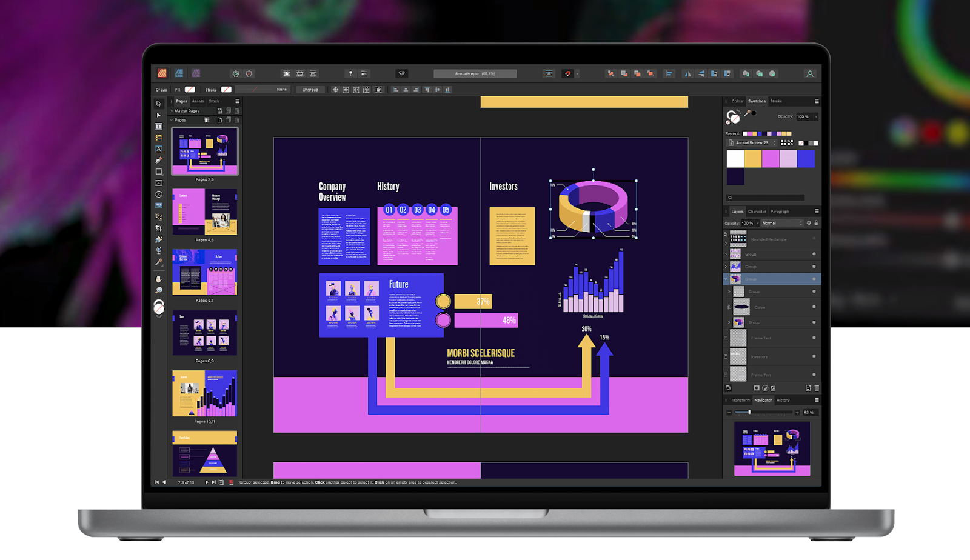The image size is (970, 560).
Task: Toggle snapping magnet in toolbar
Action: [567, 74]
